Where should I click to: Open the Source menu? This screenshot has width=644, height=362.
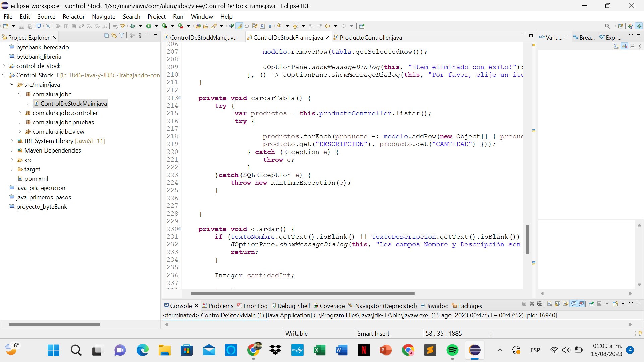[x=46, y=17]
